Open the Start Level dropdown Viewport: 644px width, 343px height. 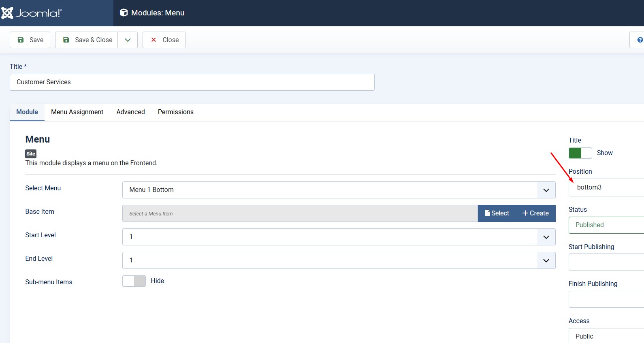point(339,237)
